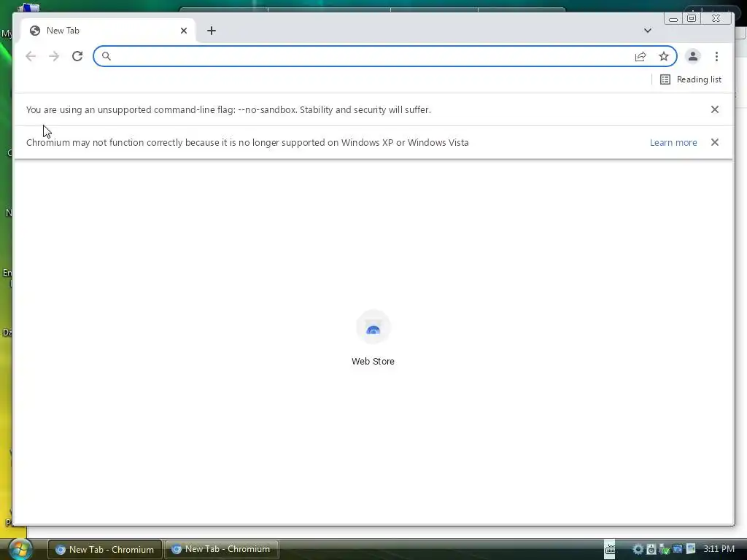Open the Reading list panel

[691, 79]
